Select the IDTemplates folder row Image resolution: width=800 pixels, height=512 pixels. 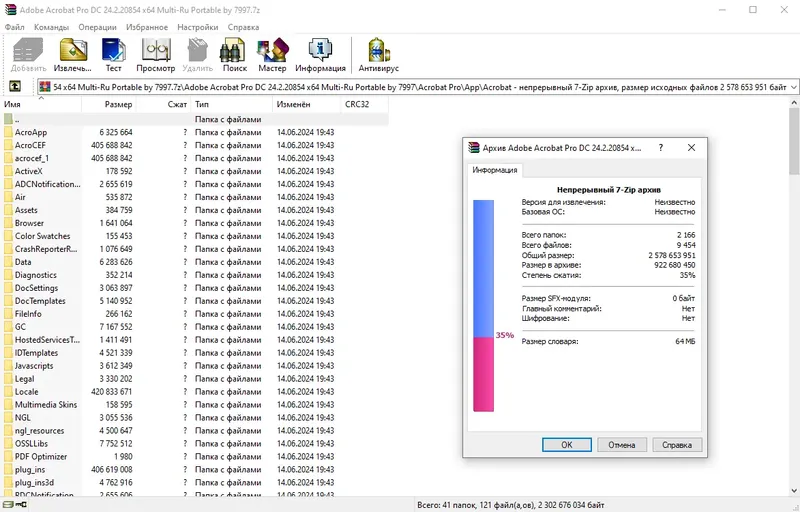coord(194,353)
